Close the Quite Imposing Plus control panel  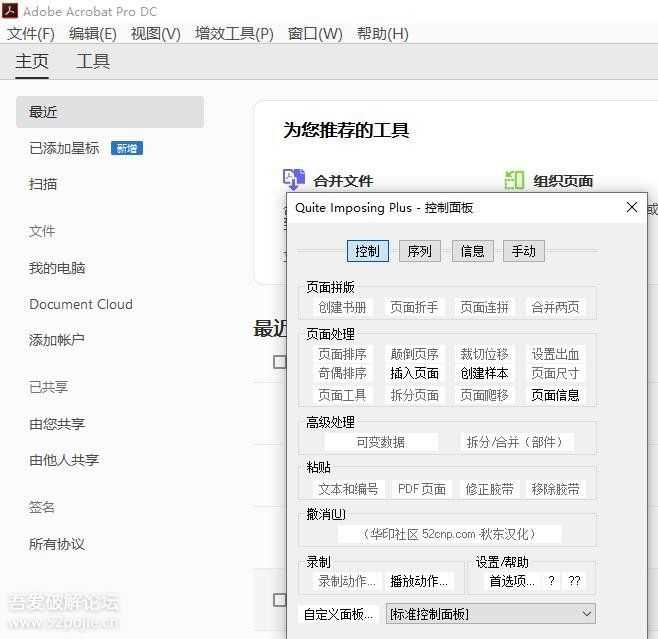632,207
